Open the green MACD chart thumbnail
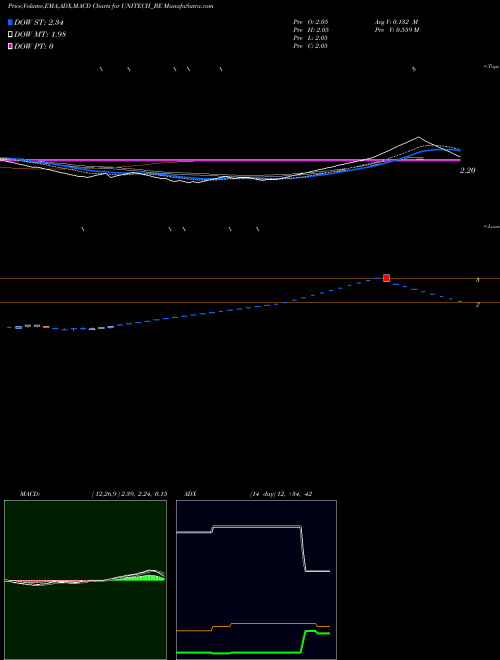The width and height of the screenshot is (500, 660). tap(85, 580)
